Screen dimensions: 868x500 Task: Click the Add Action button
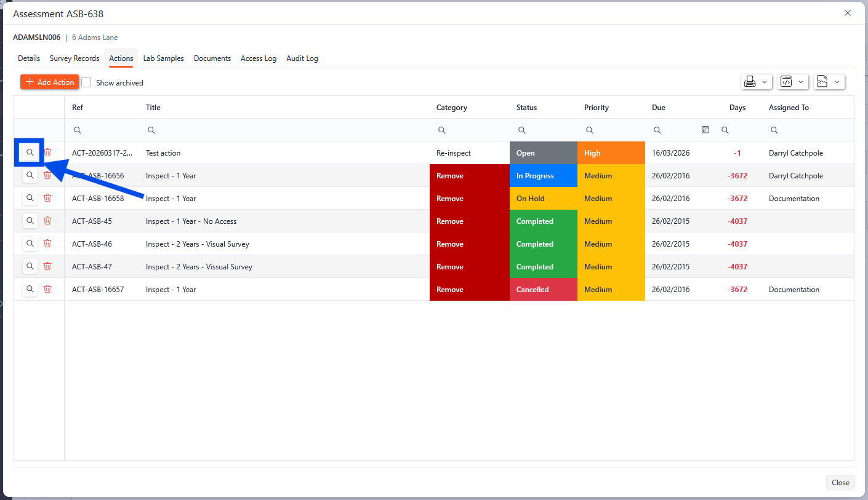point(50,82)
